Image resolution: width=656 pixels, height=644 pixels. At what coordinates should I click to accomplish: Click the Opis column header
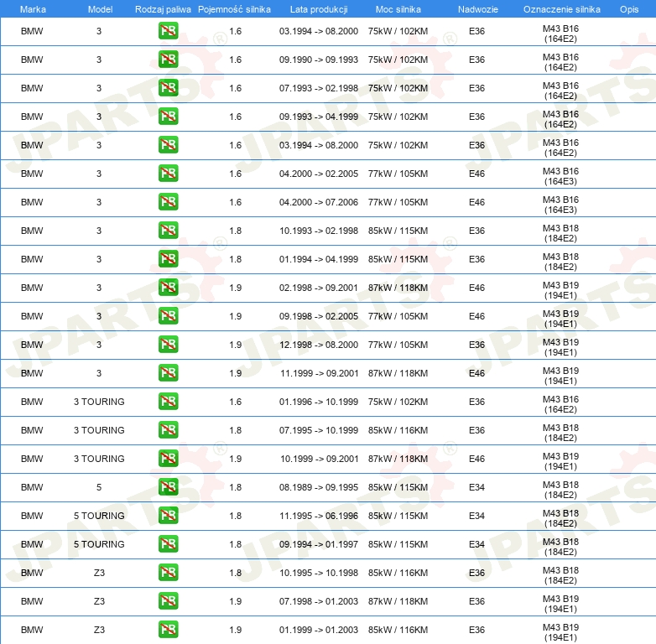629,9
